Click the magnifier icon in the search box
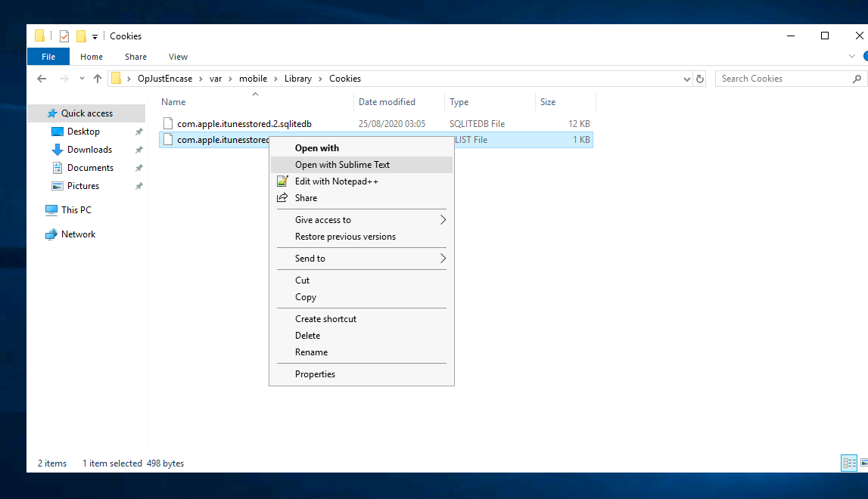Viewport: 868px width, 499px height. 857,79
